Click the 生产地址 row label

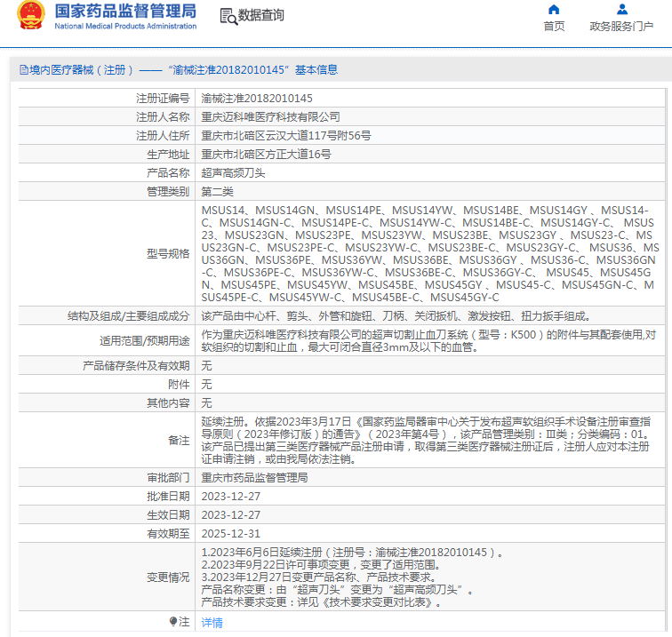click(168, 155)
